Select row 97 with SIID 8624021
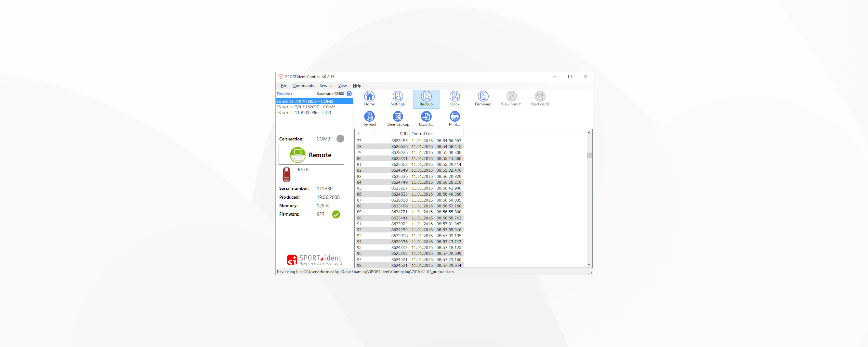The image size is (868, 347). (409, 259)
